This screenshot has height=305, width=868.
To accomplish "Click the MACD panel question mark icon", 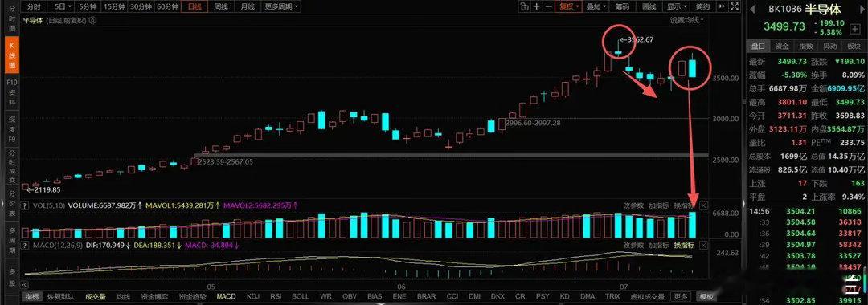I will coord(25,245).
